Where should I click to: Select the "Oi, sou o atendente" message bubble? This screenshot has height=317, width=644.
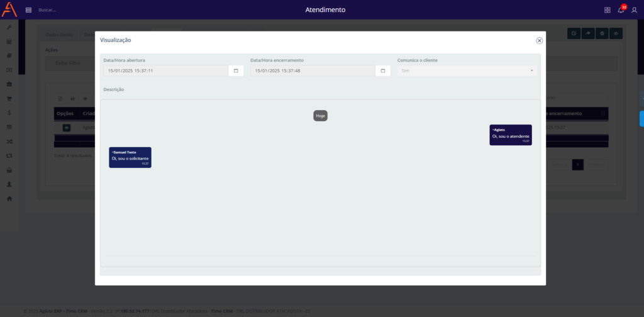click(510, 135)
